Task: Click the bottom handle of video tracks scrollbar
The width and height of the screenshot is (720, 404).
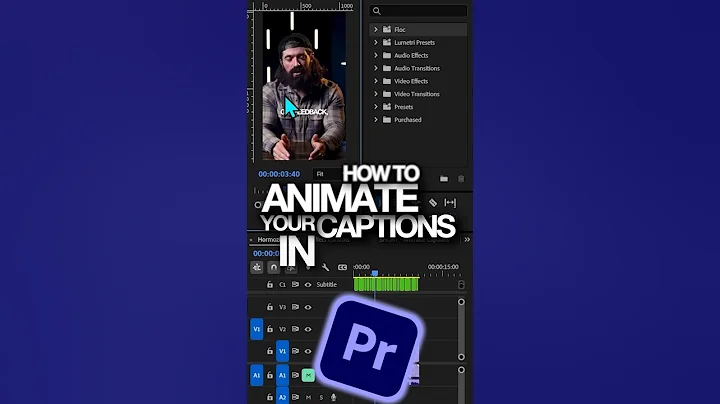Action: click(x=461, y=357)
